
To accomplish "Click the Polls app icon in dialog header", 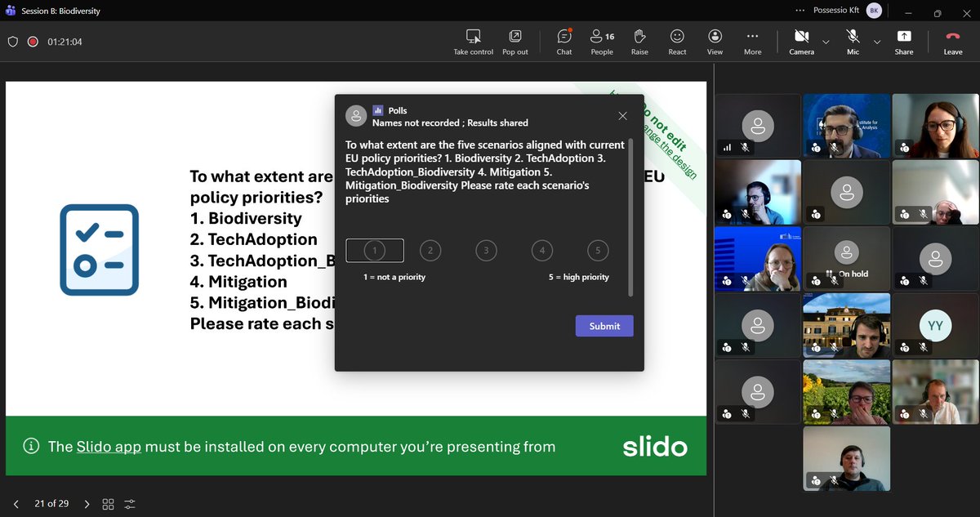I will 378,110.
